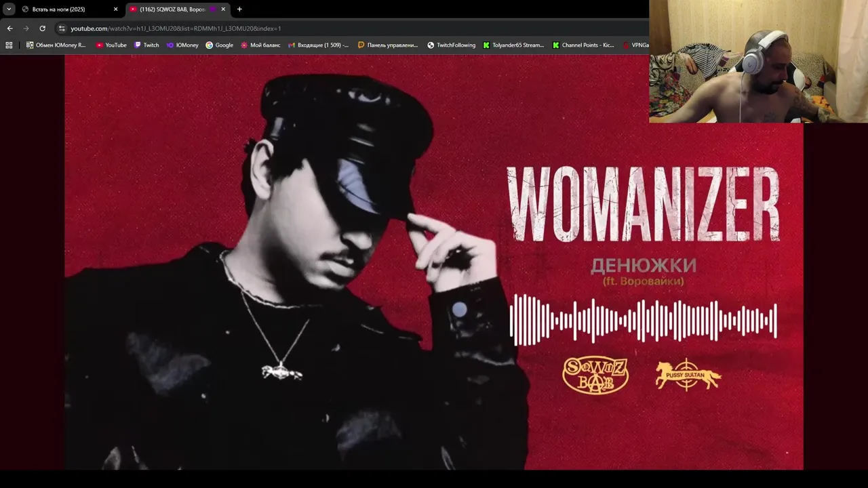The image size is (868, 488).
Task: Open the Twitch bookmark
Action: (146, 45)
